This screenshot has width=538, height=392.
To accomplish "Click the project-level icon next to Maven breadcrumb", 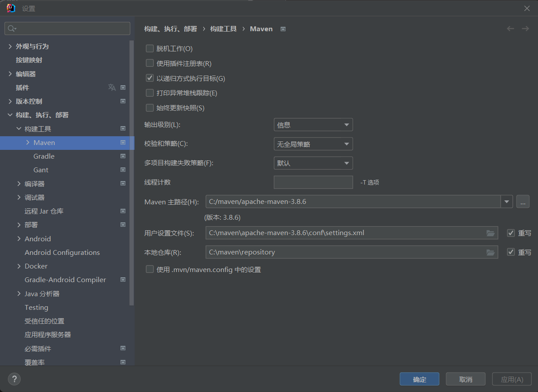I will pyautogui.click(x=283, y=29).
